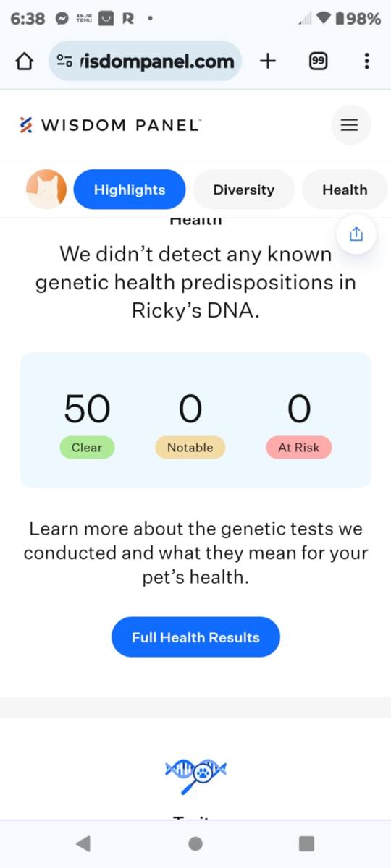
Task: Tap the Android back navigation button
Action: [83, 843]
